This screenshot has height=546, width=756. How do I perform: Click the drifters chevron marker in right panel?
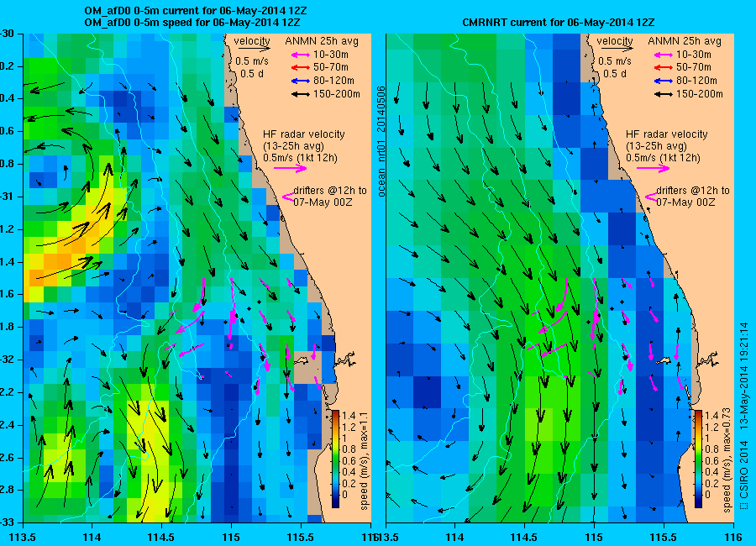(651, 197)
